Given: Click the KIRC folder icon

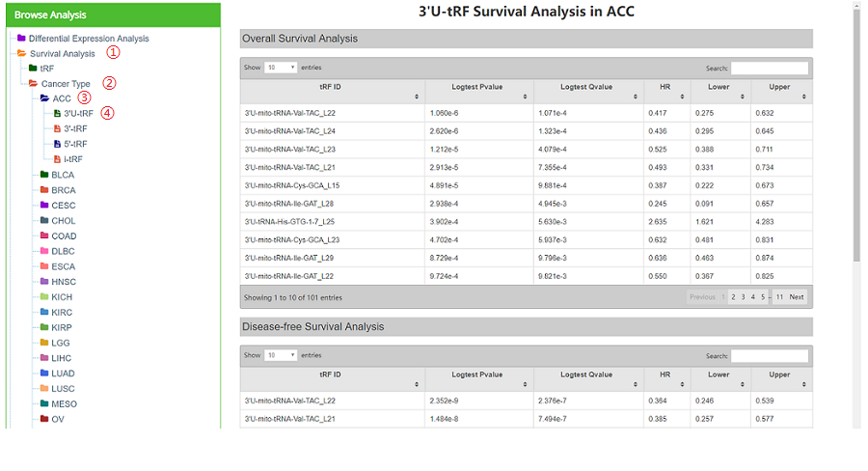Looking at the screenshot, I should click(x=44, y=313).
